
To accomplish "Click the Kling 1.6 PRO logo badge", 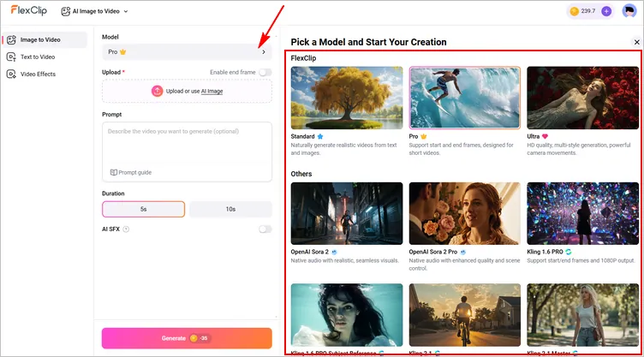I will (569, 252).
